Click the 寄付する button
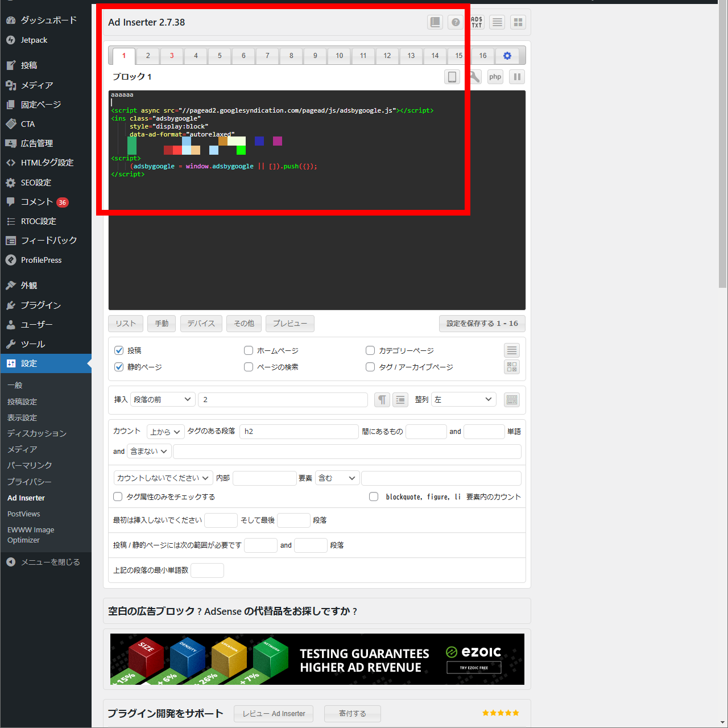 tap(353, 714)
